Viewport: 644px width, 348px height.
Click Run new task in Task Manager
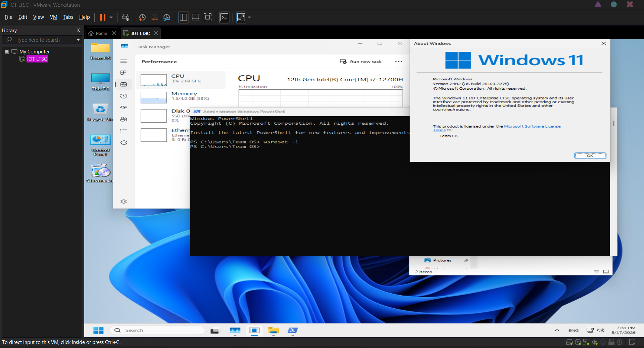361,61
